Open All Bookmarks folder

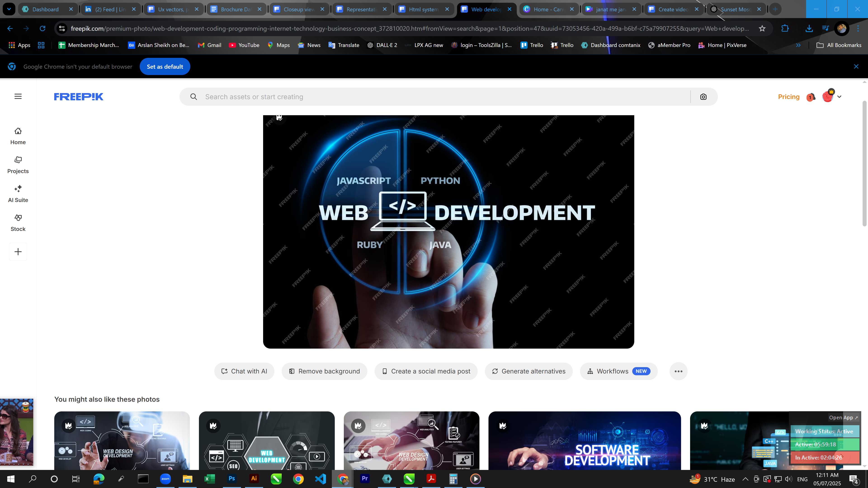(x=839, y=45)
